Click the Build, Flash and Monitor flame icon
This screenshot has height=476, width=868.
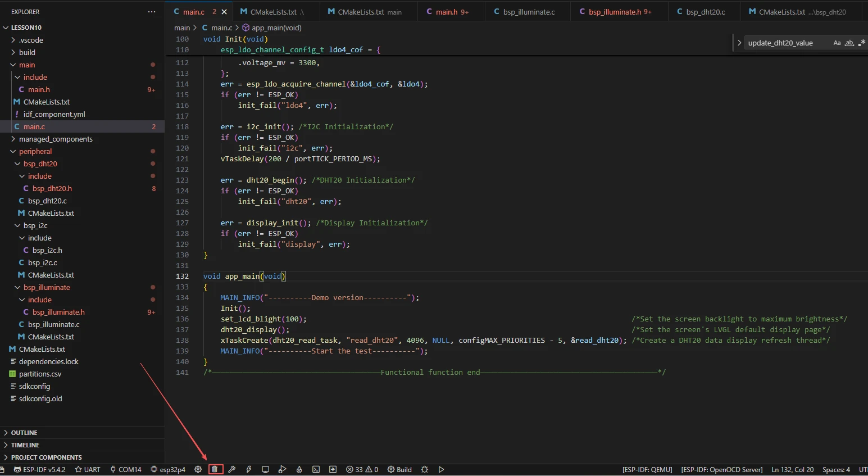coord(299,469)
